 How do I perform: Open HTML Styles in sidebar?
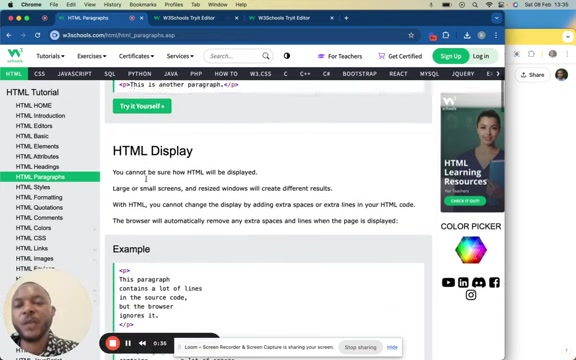pos(33,187)
